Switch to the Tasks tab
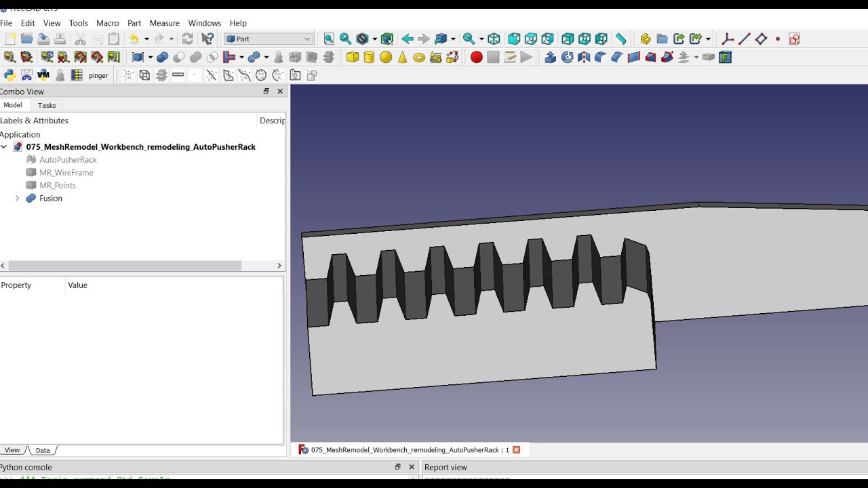Viewport: 868px width, 488px height. pos(47,105)
